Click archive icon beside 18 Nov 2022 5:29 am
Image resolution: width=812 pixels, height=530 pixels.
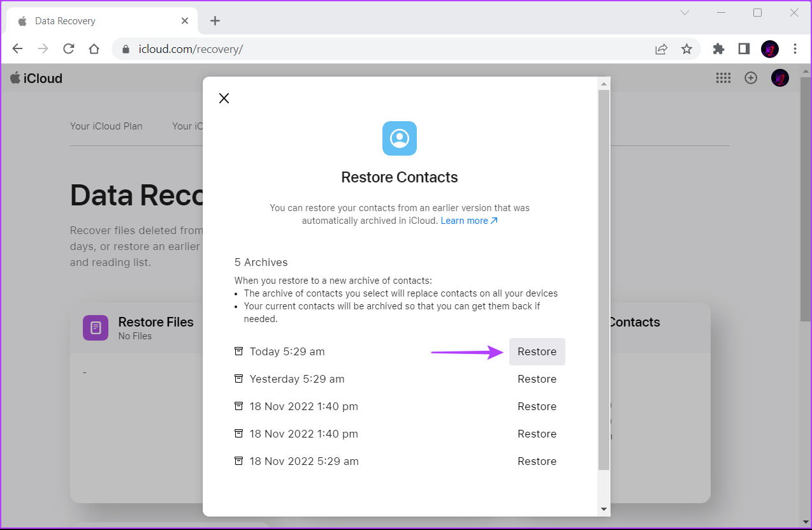[x=239, y=461]
